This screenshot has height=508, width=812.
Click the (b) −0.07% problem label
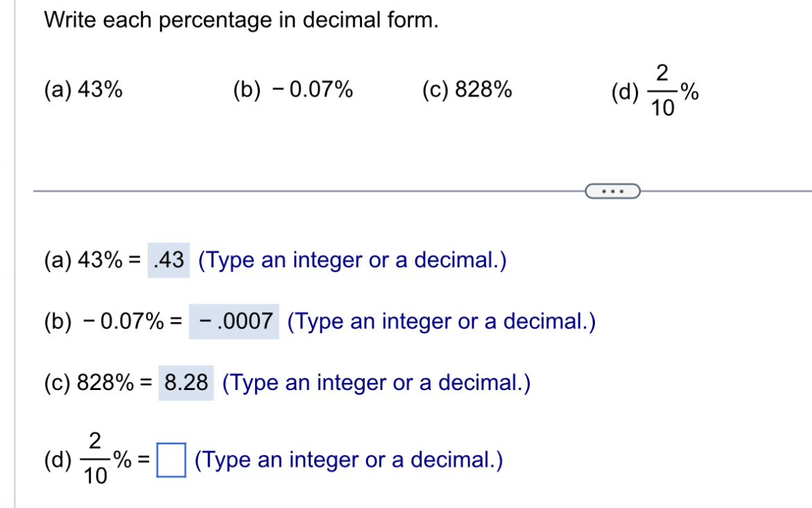pos(293,90)
